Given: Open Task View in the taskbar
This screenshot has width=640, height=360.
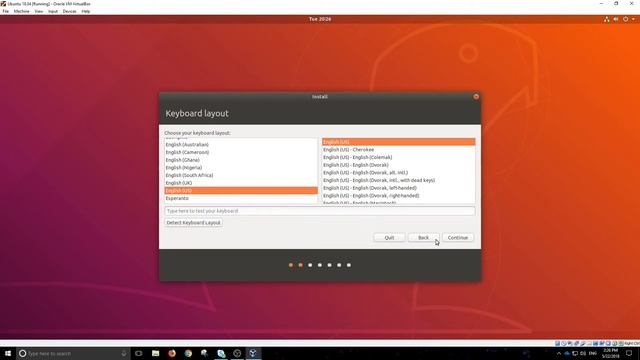Looking at the screenshot, I should 139,353.
